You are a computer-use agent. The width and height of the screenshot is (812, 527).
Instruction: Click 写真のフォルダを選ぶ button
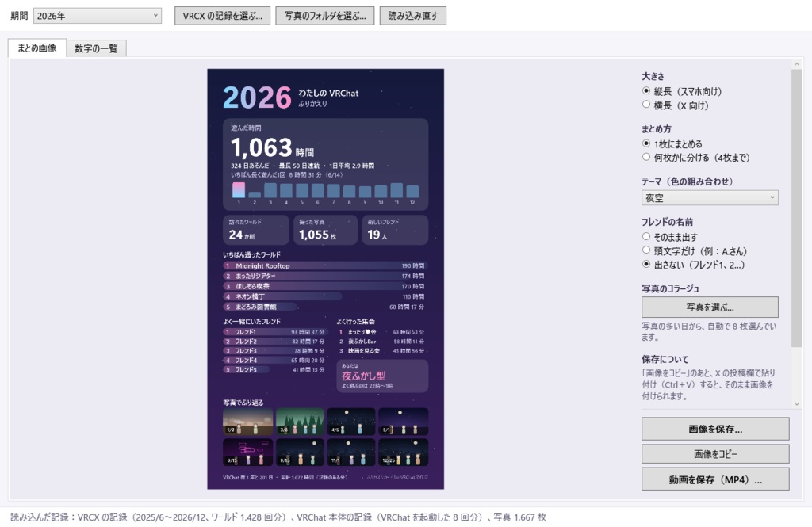coord(324,16)
